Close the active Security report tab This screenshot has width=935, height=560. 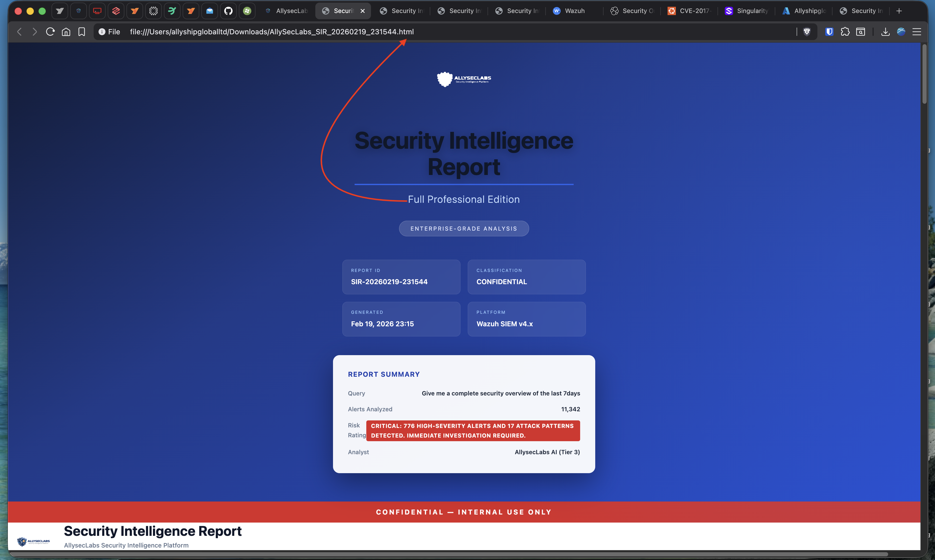click(x=362, y=11)
